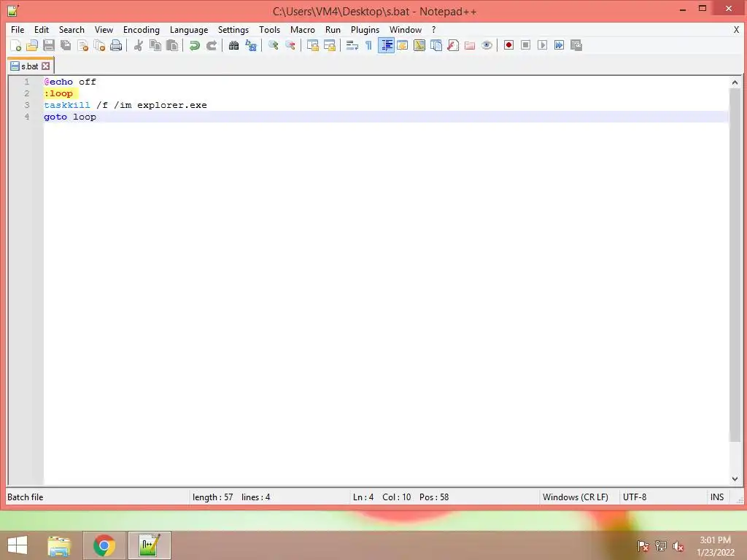Close document with menu bar X

click(736, 29)
